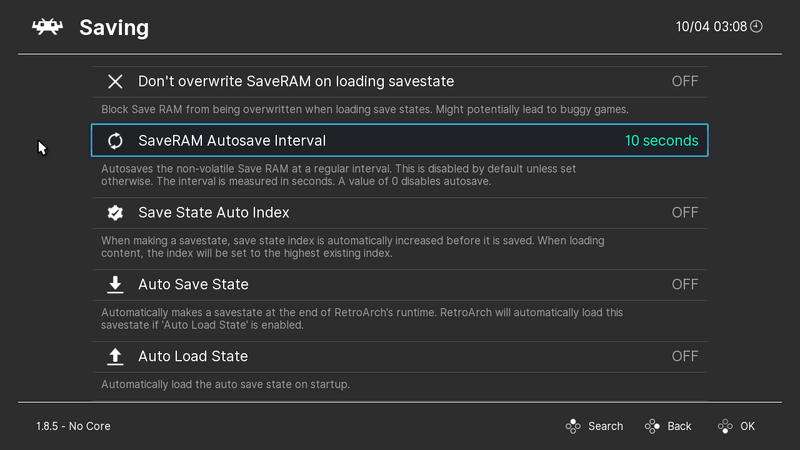Click the RetroArch invader logo icon
800x450 pixels.
45,27
